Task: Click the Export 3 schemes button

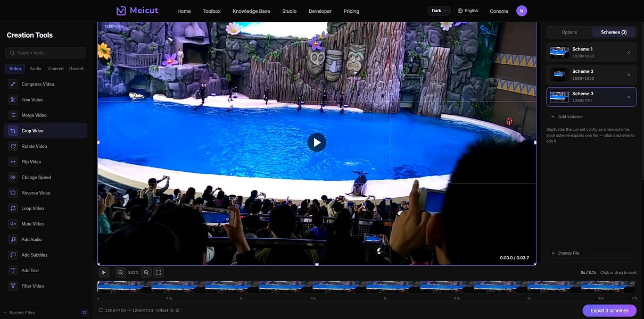Action: 609,310
